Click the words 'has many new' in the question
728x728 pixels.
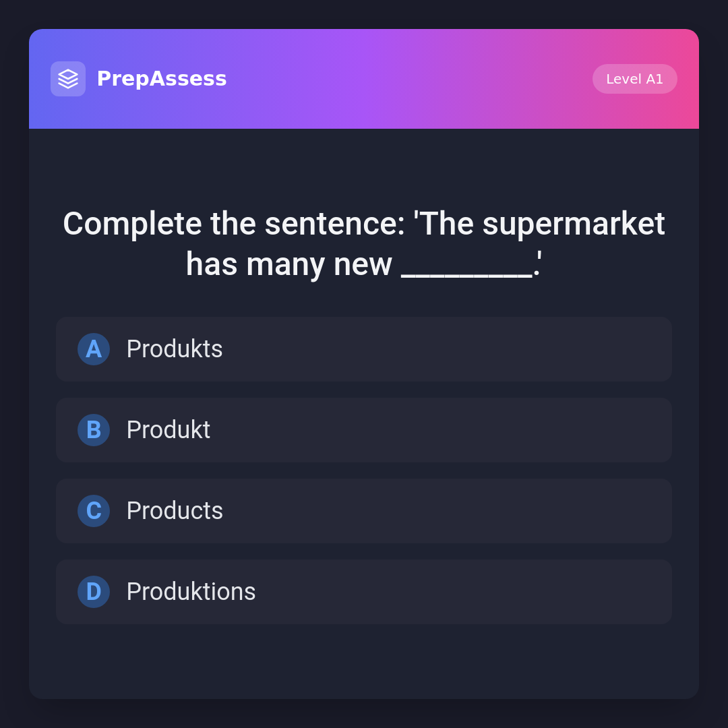coord(289,264)
